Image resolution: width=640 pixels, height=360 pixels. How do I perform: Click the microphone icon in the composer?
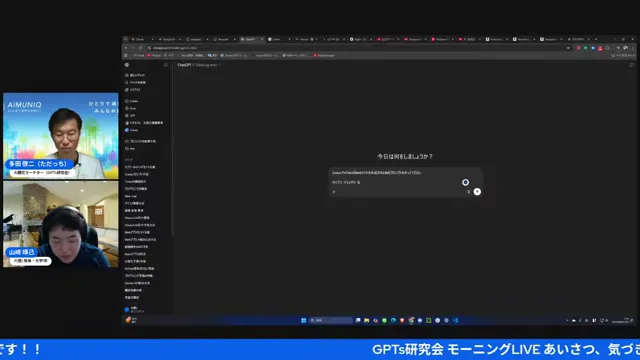point(469,192)
